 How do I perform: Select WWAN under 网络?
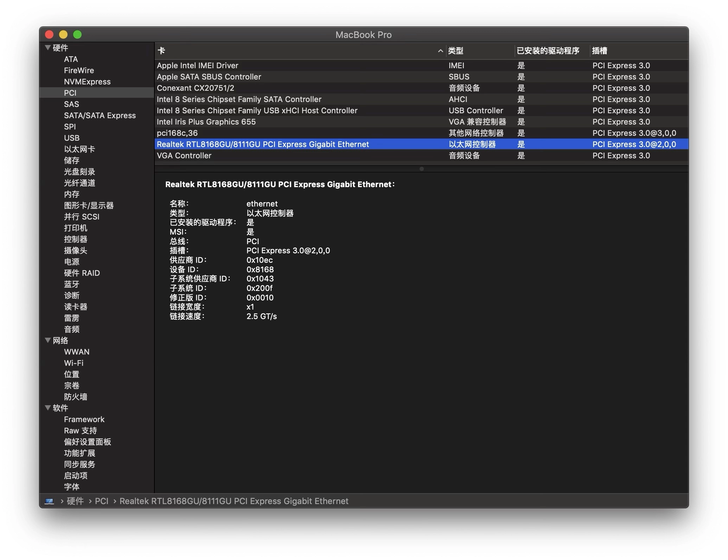point(97,352)
